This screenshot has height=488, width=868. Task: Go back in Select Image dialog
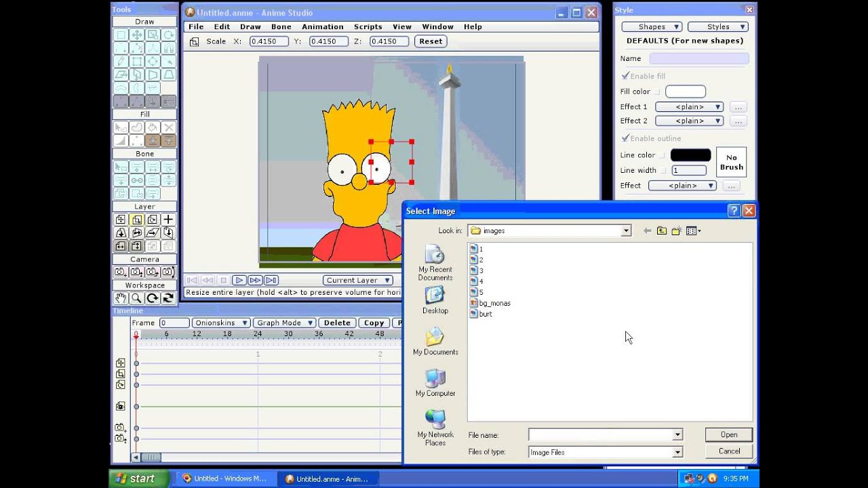tap(648, 231)
